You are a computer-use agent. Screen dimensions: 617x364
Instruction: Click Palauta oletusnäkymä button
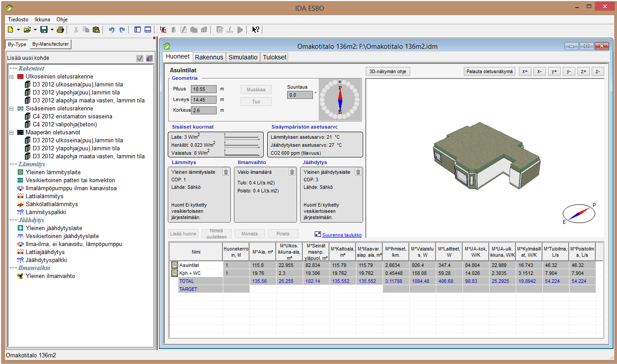[x=490, y=71]
